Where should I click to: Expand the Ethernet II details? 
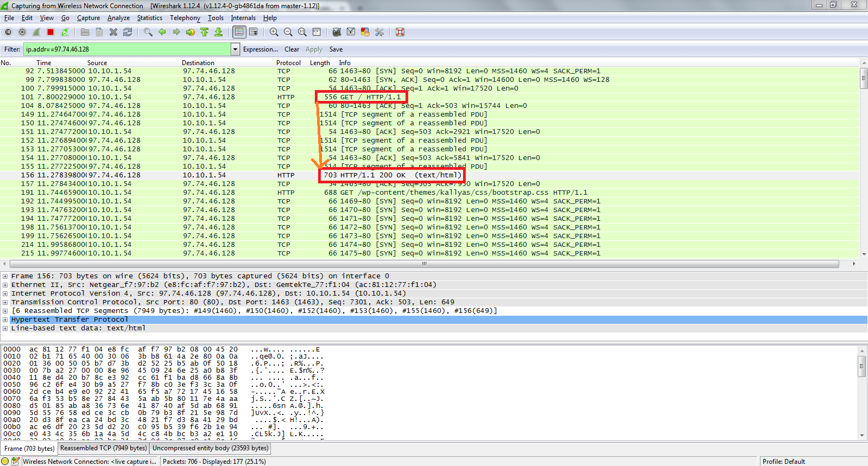coord(5,285)
